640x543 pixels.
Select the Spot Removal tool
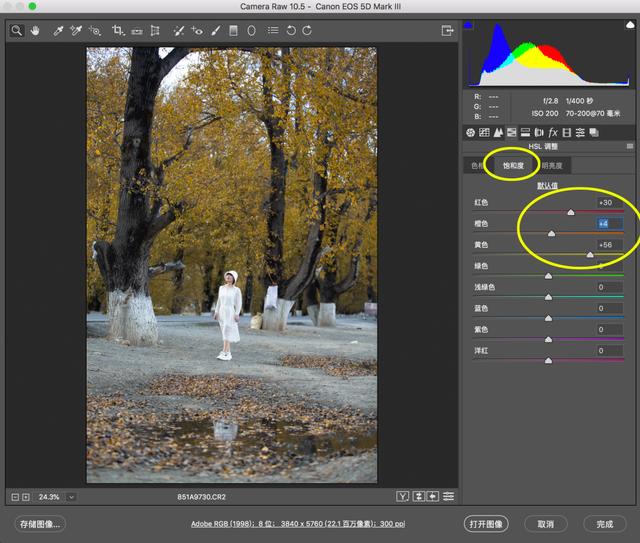(178, 31)
